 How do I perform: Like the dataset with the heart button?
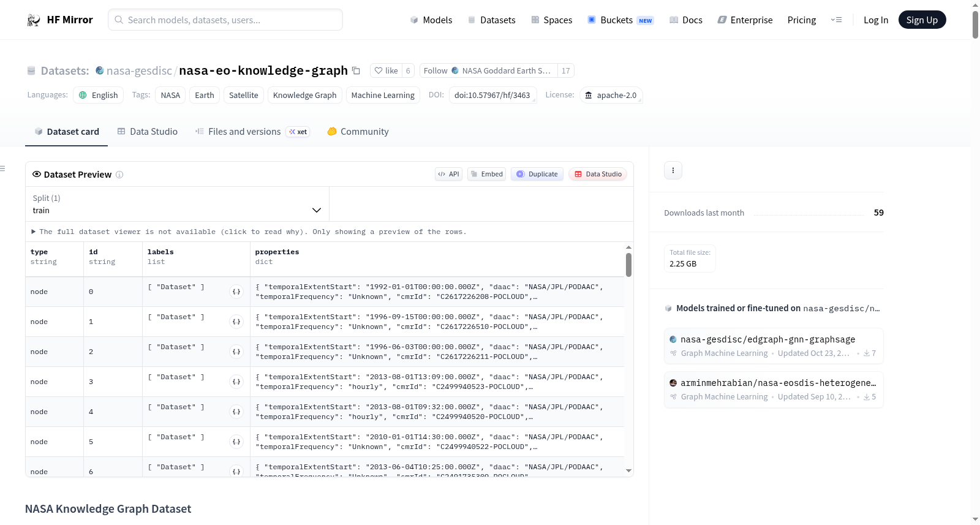tap(386, 70)
